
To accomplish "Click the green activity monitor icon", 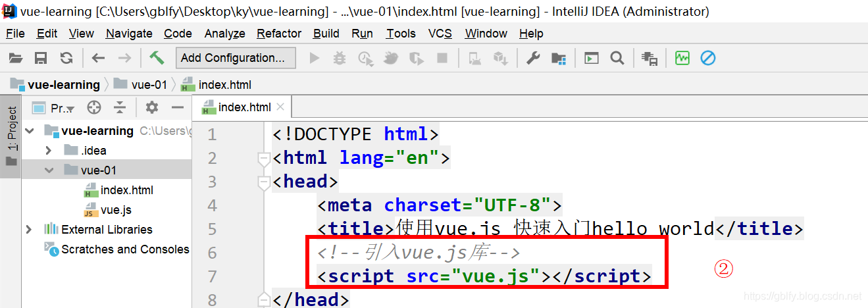I will point(682,59).
